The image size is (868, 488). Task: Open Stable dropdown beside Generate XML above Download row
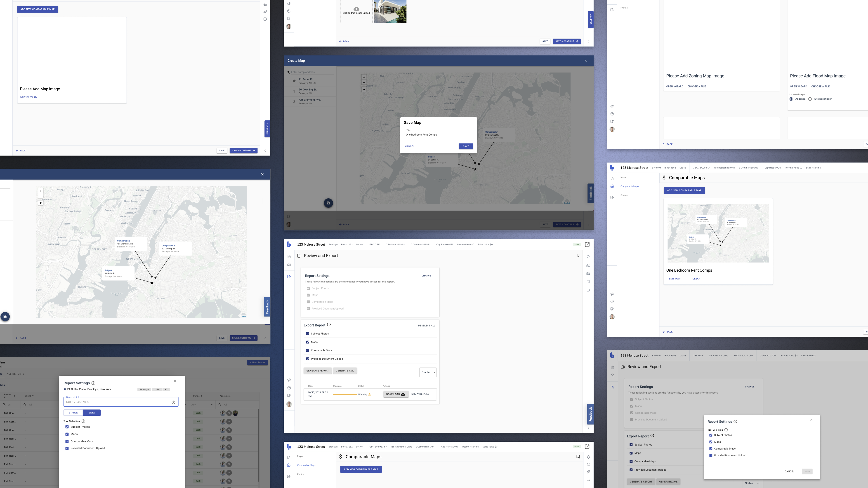[428, 372]
